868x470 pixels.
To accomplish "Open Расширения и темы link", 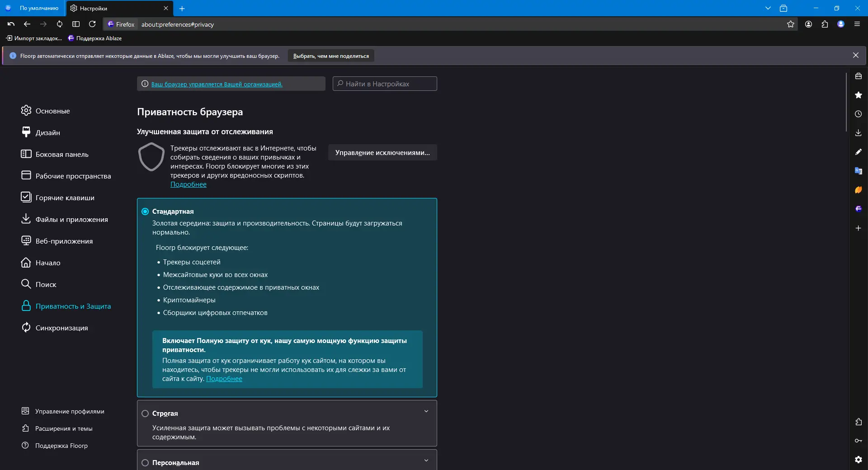I will pyautogui.click(x=57, y=428).
